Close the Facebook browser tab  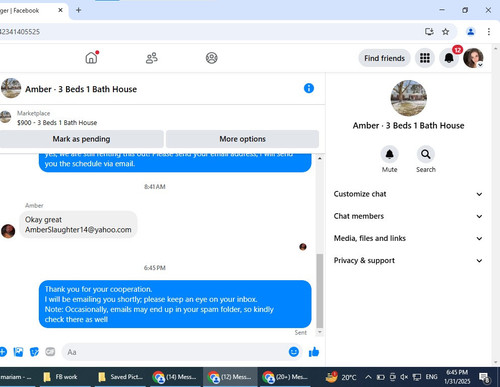[x=60, y=10]
